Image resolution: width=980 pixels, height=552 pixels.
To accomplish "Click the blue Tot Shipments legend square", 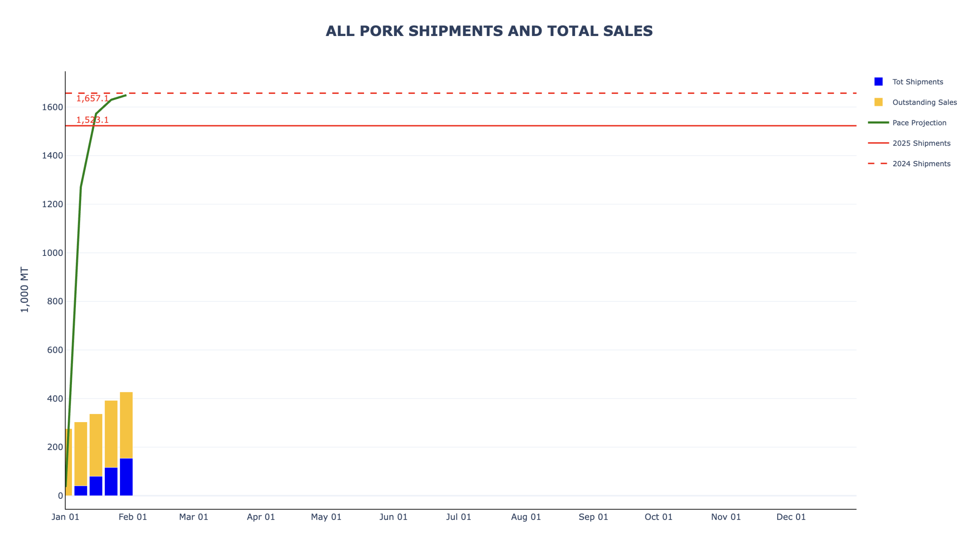I will 878,82.
